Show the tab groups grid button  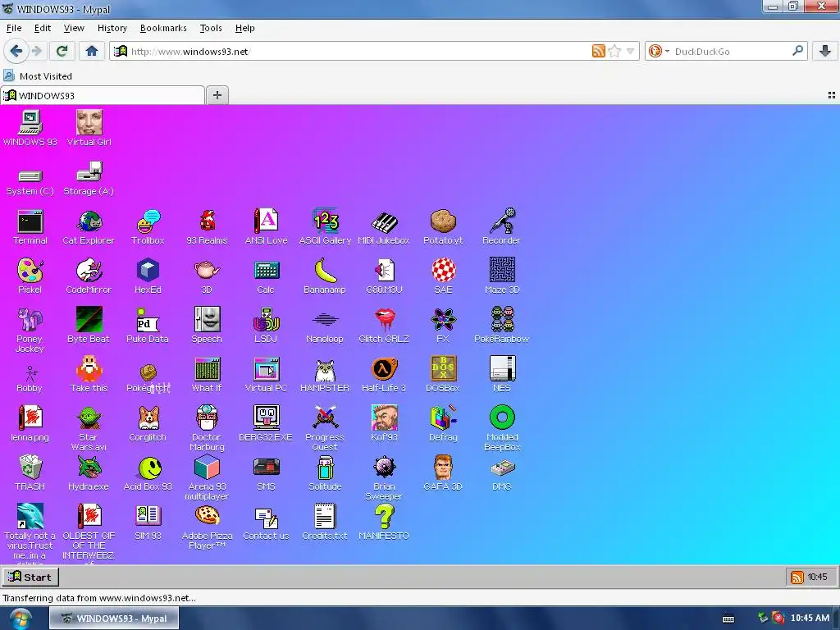point(832,95)
